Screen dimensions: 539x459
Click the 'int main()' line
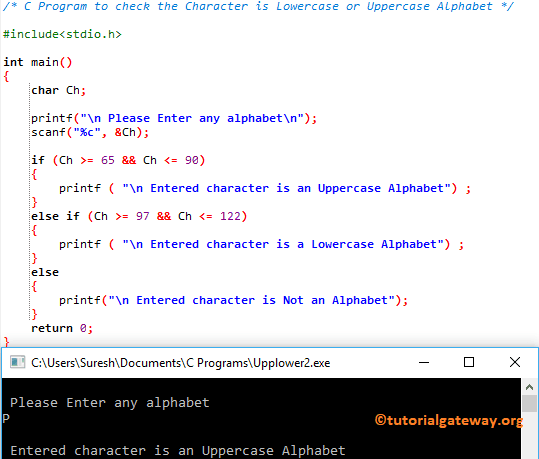[x=38, y=62]
